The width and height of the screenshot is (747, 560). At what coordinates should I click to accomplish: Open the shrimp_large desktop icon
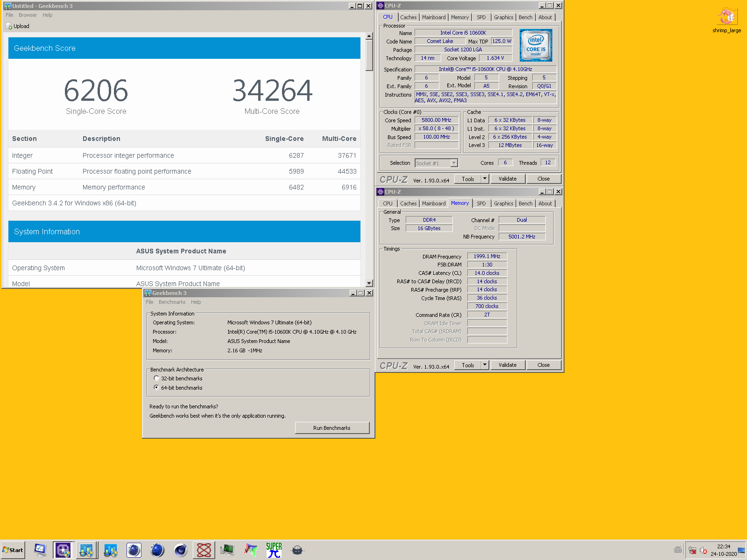tap(726, 20)
